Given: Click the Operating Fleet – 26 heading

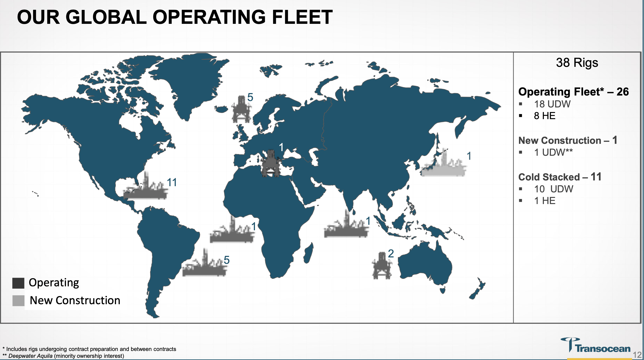Looking at the screenshot, I should [573, 92].
